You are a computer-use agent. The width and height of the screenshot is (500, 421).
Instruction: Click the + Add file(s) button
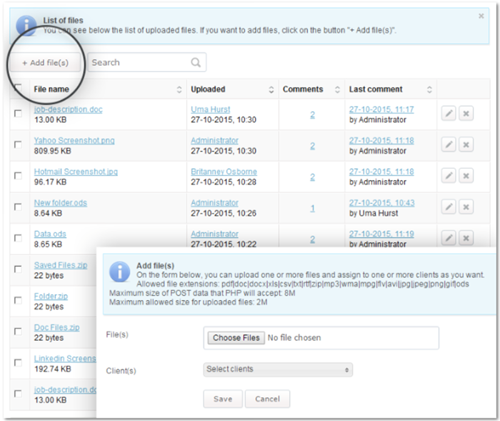point(45,63)
